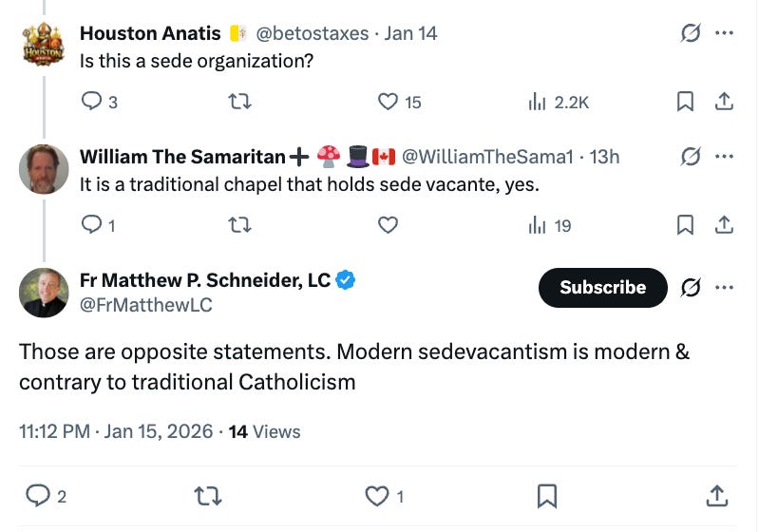Image resolution: width=759 pixels, height=532 pixels.
Task: Like Houston Anatis's tweet
Action: (x=388, y=102)
